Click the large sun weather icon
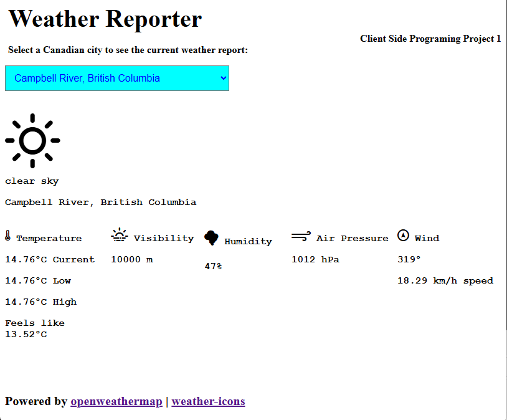 click(32, 141)
